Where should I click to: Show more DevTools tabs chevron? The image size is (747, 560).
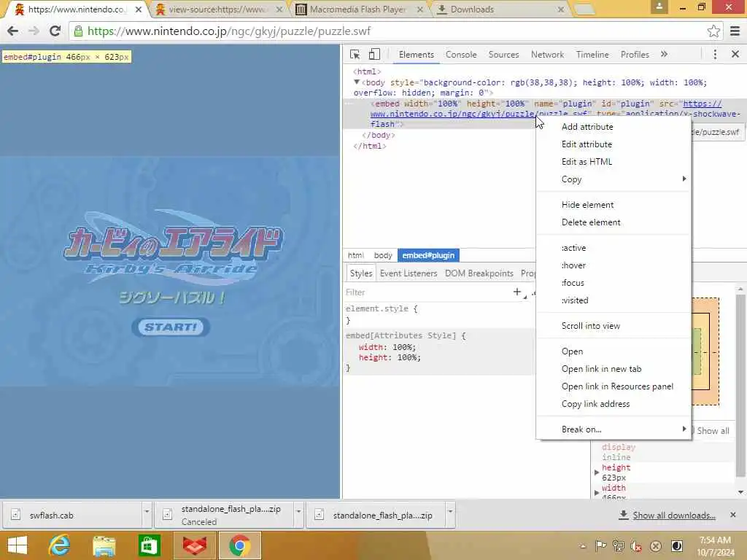[664, 54]
